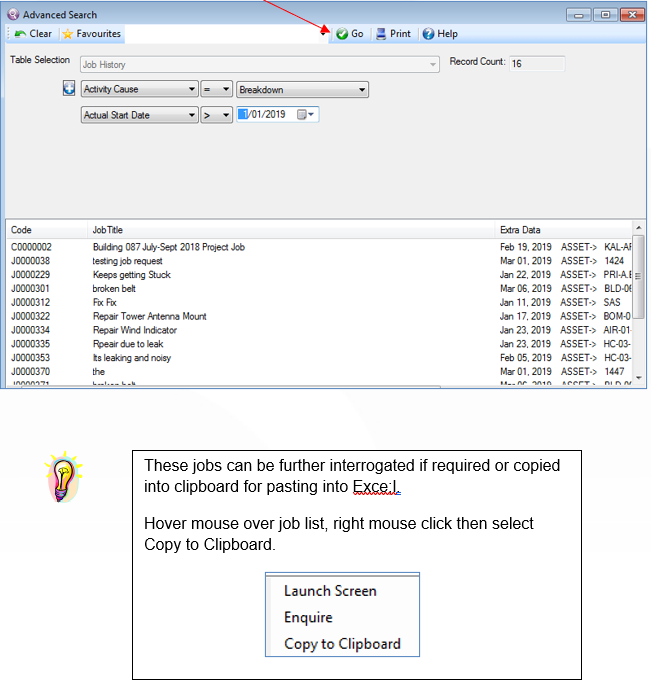Click the Record Count field

coord(537,64)
